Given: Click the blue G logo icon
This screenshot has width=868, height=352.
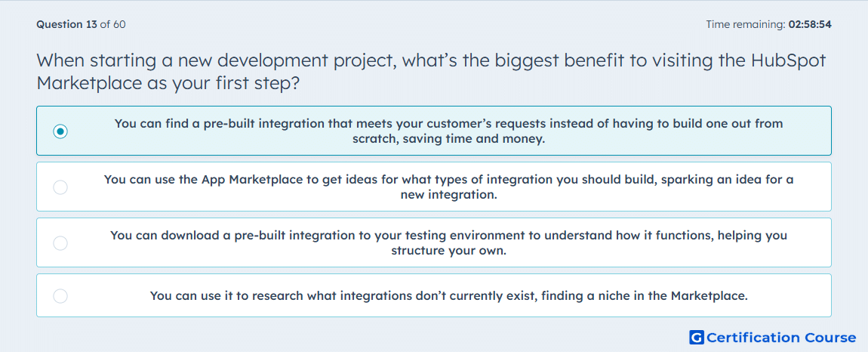Looking at the screenshot, I should (x=697, y=337).
